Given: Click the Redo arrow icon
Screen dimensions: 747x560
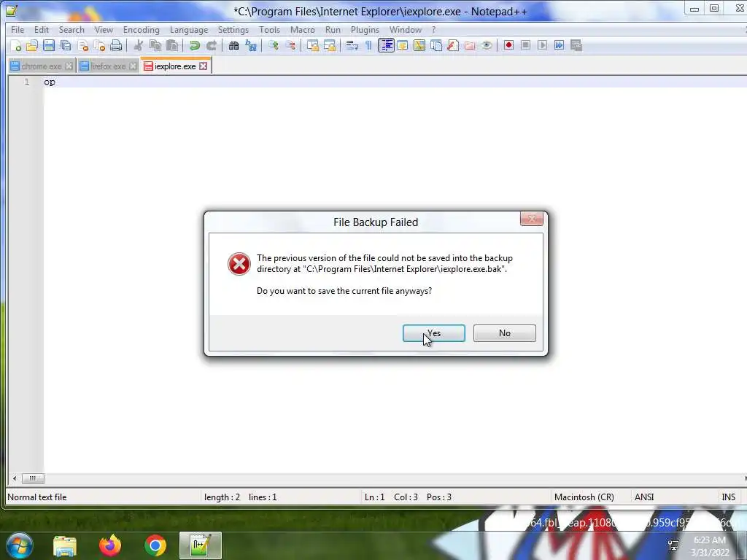Looking at the screenshot, I should click(212, 46).
